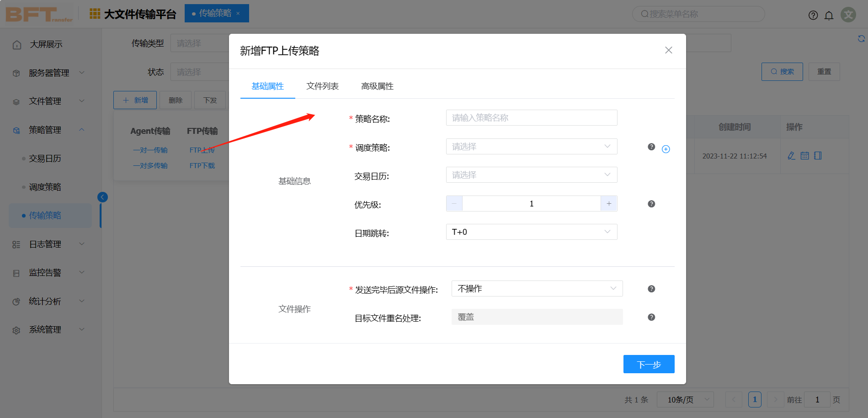
Task: Click the 下发 button
Action: pos(210,100)
